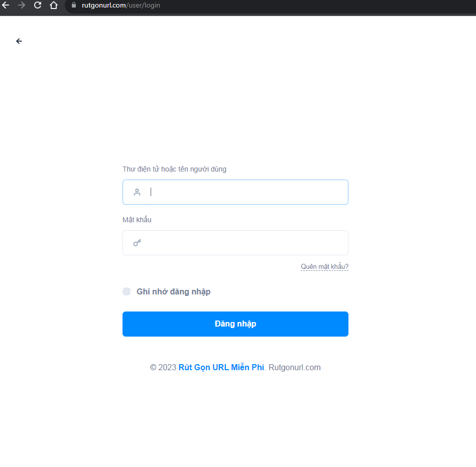Reload the page with the refresh icon

[38, 6]
